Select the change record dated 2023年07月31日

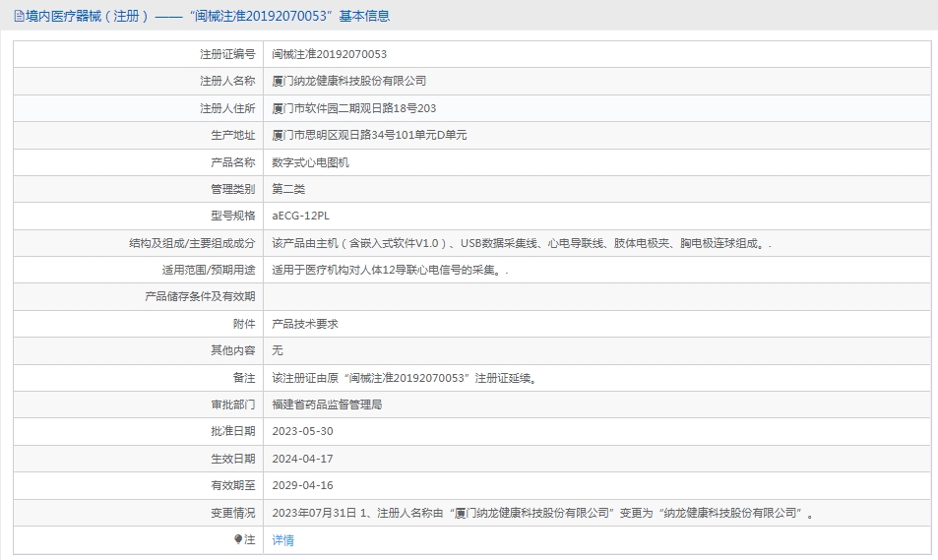543,514
